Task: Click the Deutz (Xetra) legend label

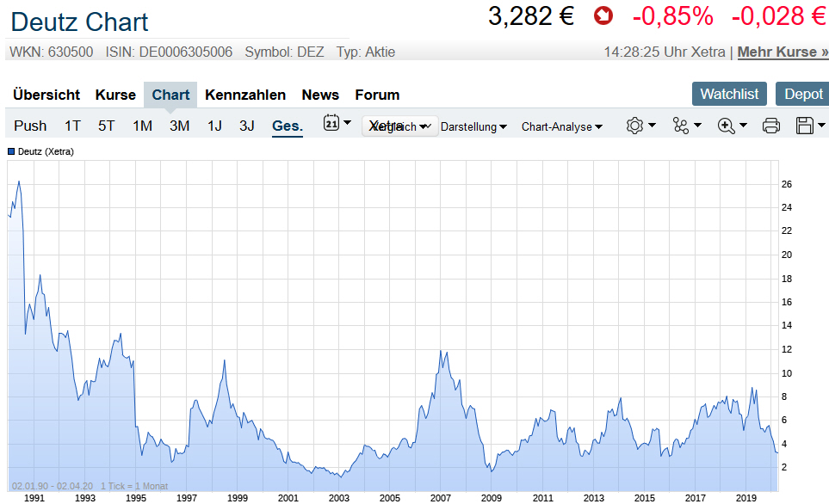Action: click(46, 151)
